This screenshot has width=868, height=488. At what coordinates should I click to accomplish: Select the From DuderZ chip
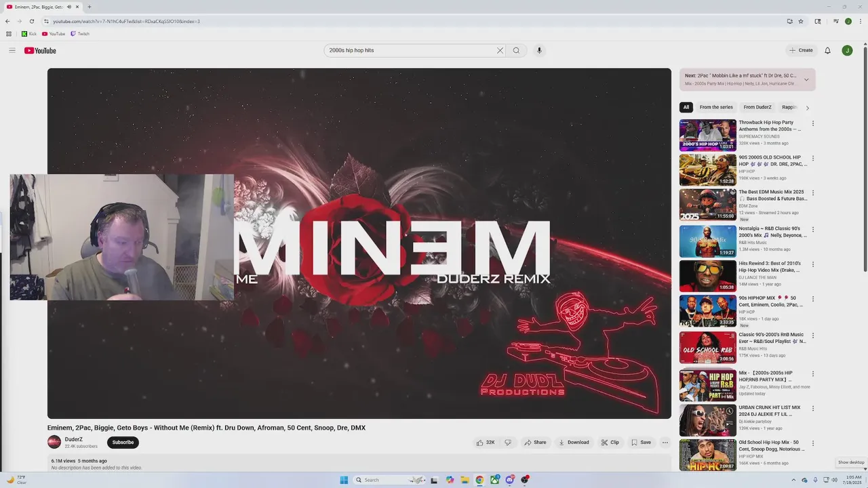coord(757,107)
